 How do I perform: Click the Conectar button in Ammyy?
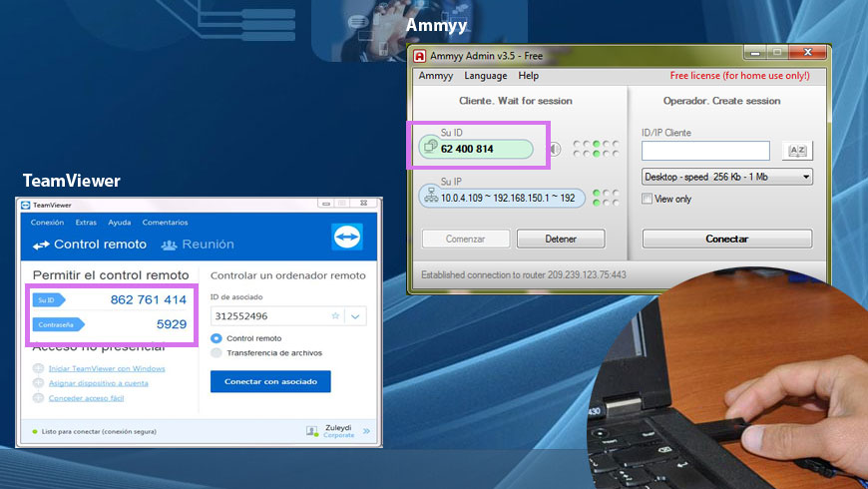727,239
